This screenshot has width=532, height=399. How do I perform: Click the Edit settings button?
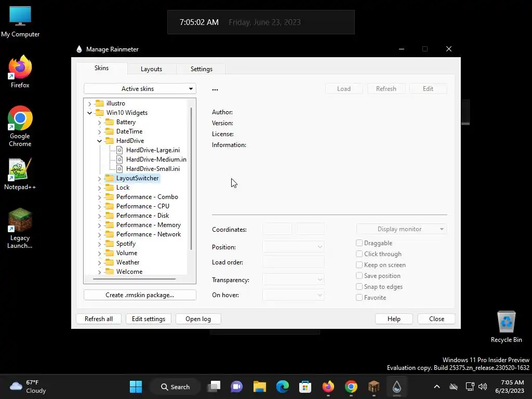tap(148, 319)
